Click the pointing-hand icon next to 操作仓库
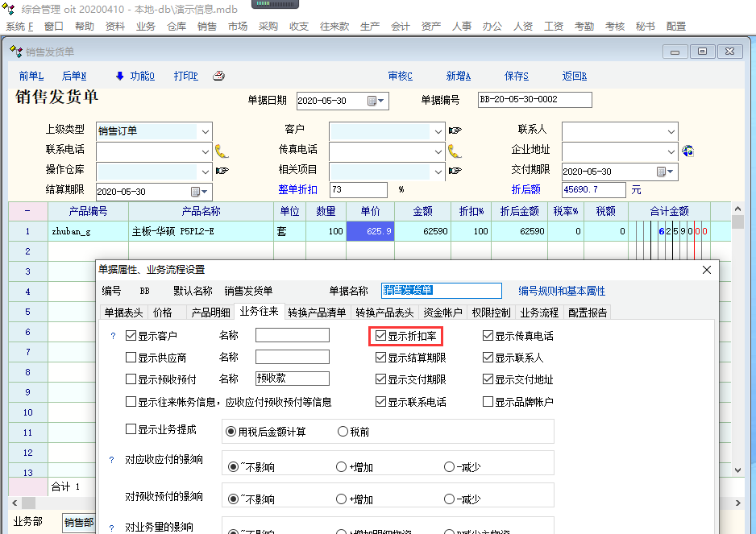The height and width of the screenshot is (534, 756). (222, 171)
